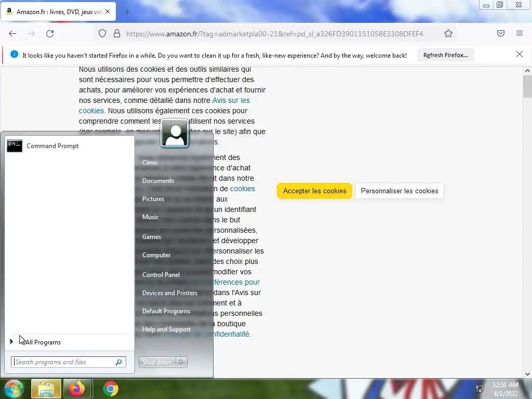The width and height of the screenshot is (532, 399).
Task: Dismiss the Firefox refresh notification bar
Action: pos(520,54)
